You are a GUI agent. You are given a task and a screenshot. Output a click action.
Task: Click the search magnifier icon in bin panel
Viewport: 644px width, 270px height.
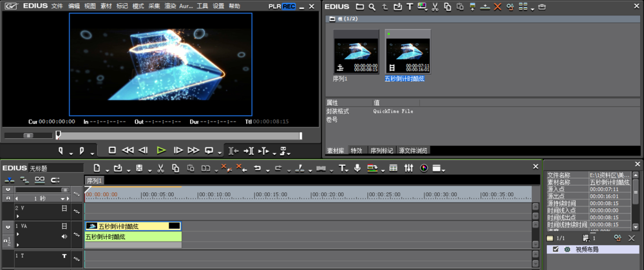[372, 7]
